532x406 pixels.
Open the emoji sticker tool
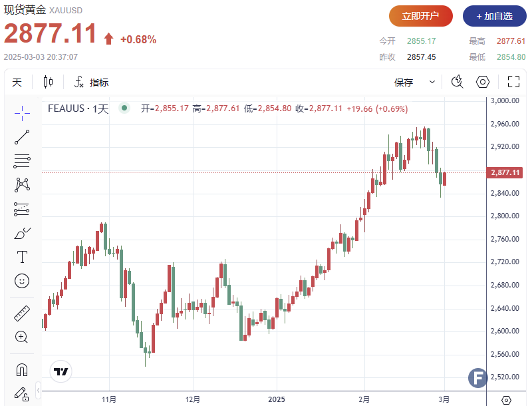pyautogui.click(x=22, y=281)
